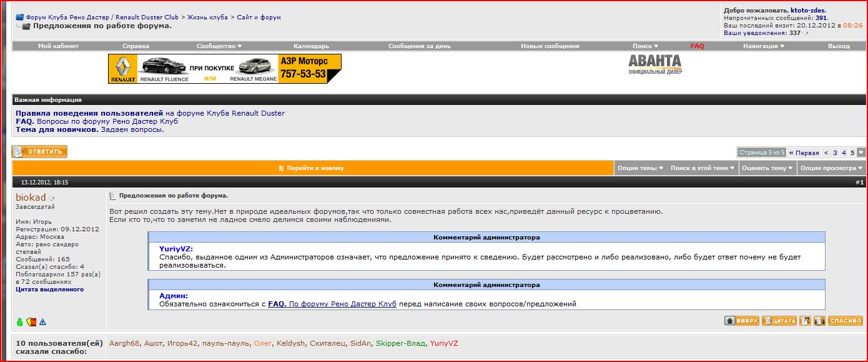Open the Правила поведения пользователей link
The height and width of the screenshot is (362, 868).
[89, 113]
